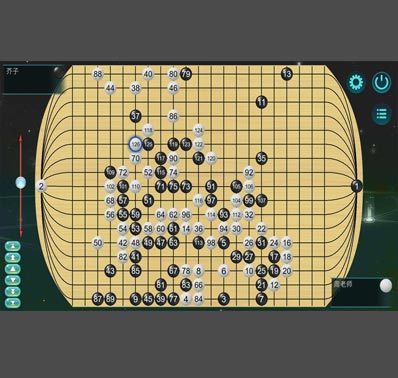Click white stone number 2 at left edge
Viewport: 398px width, 378px height.
[x=41, y=186]
